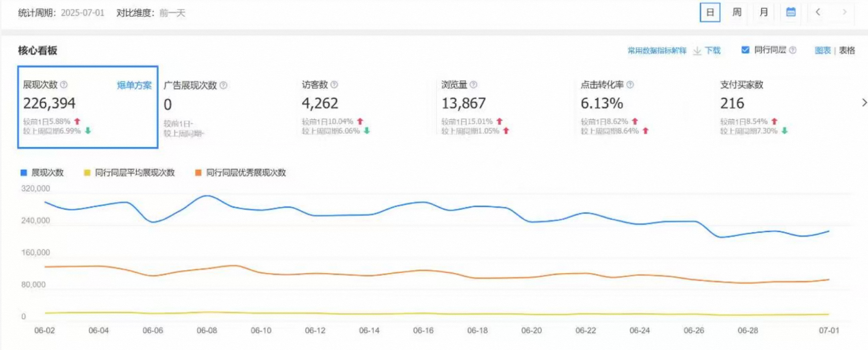The width and height of the screenshot is (868, 350).
Task: Expand more metrics with right arrow
Action: click(x=864, y=103)
